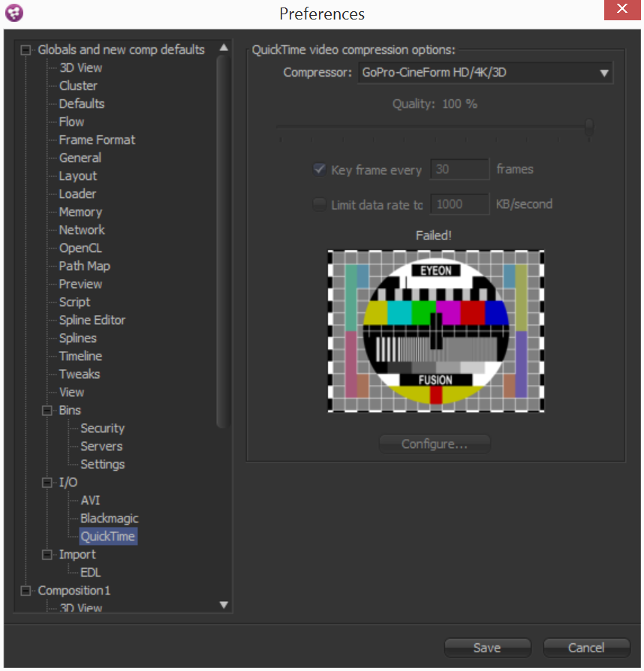Click the Configure... button
The image size is (644, 671).
[435, 444]
